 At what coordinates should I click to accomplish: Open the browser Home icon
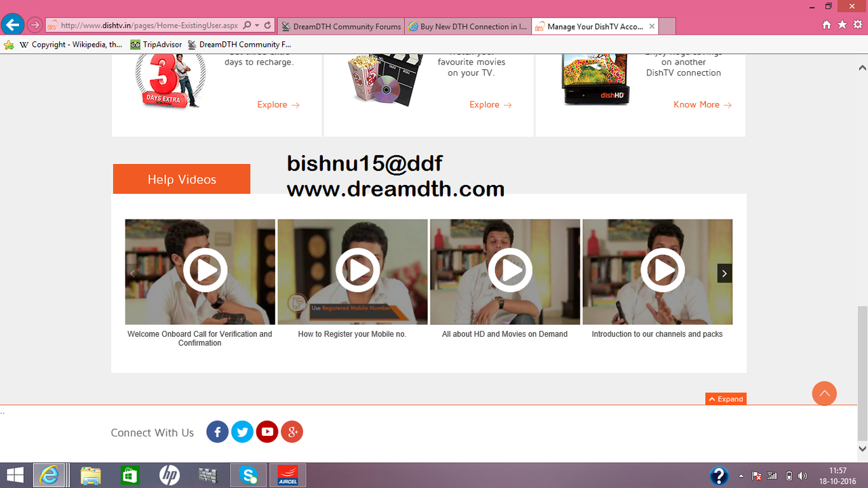pyautogui.click(x=827, y=25)
